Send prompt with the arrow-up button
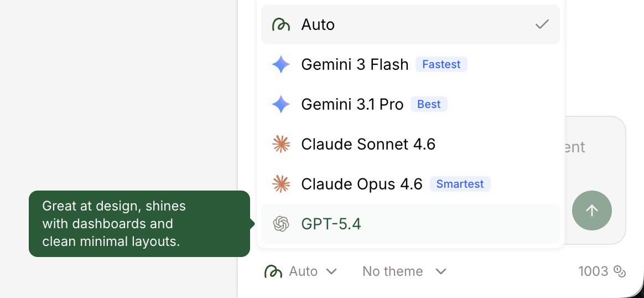This screenshot has height=298, width=644. click(592, 210)
